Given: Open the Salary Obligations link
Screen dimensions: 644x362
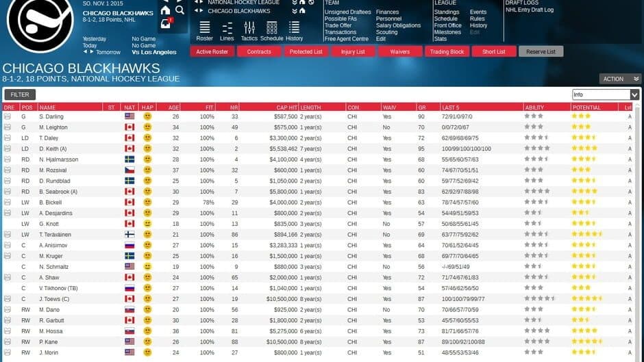Looking at the screenshot, I should pyautogui.click(x=398, y=25).
